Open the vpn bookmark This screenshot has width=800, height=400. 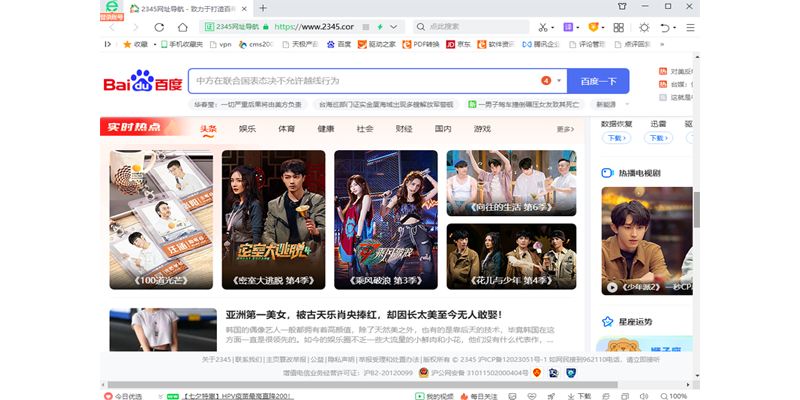pyautogui.click(x=221, y=44)
